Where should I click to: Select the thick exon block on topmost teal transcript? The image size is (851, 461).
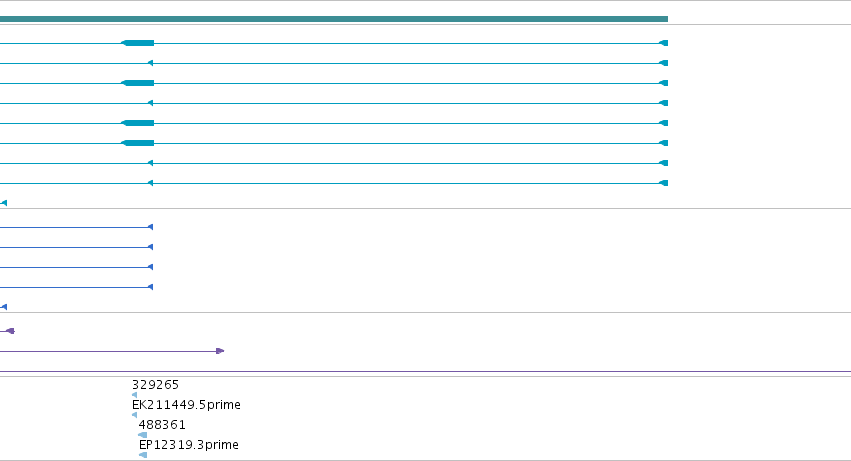click(x=138, y=43)
